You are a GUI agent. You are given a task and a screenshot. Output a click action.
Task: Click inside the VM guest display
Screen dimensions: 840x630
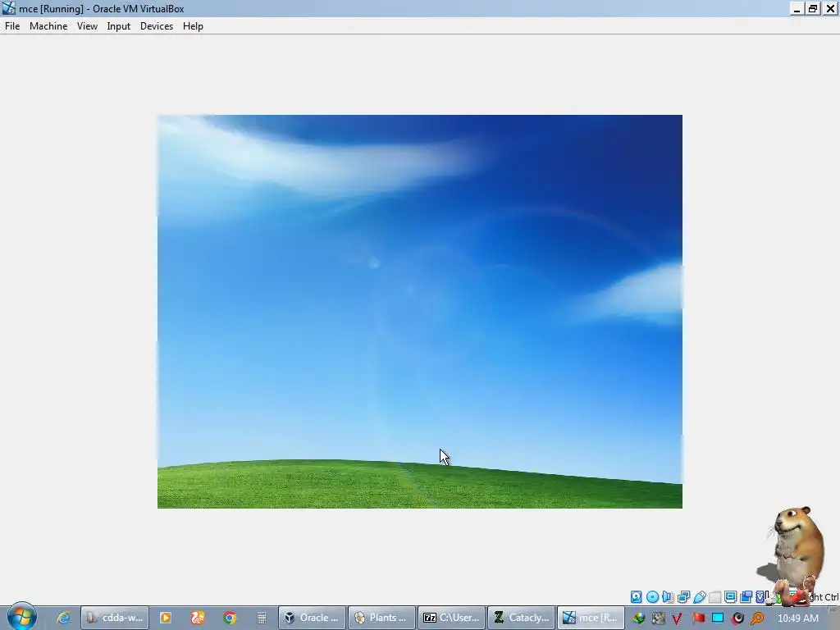coord(419,311)
